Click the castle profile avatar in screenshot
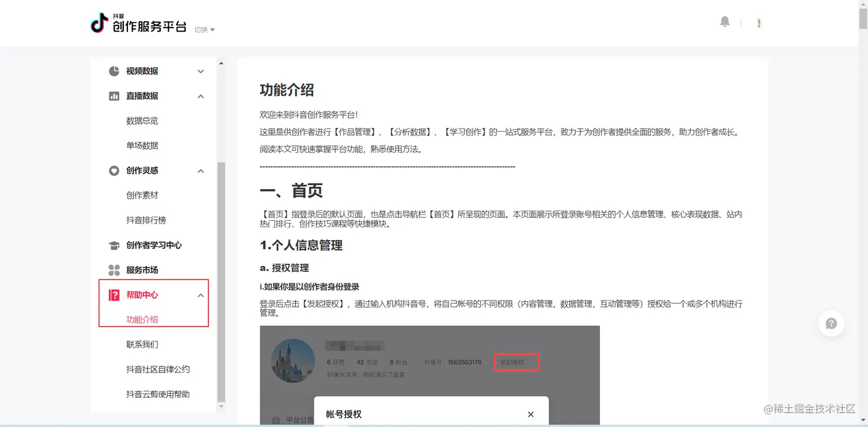Viewport: 868px width, 427px height. coord(293,361)
